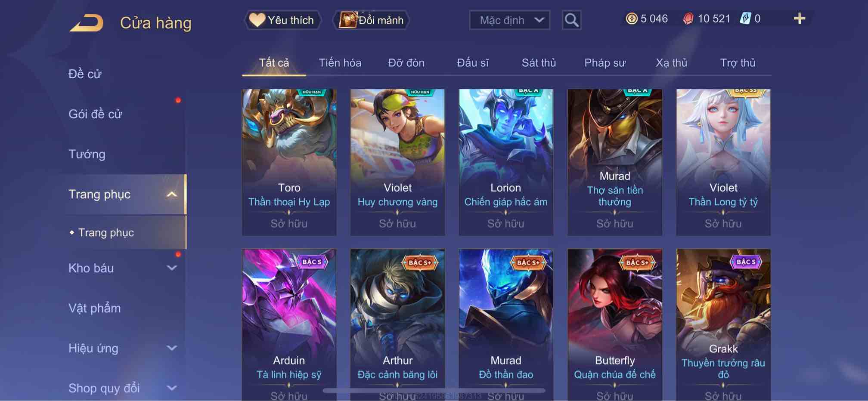This screenshot has height=401, width=868.
Task: Click the horizontal scroll bar at bottom
Action: point(434,391)
